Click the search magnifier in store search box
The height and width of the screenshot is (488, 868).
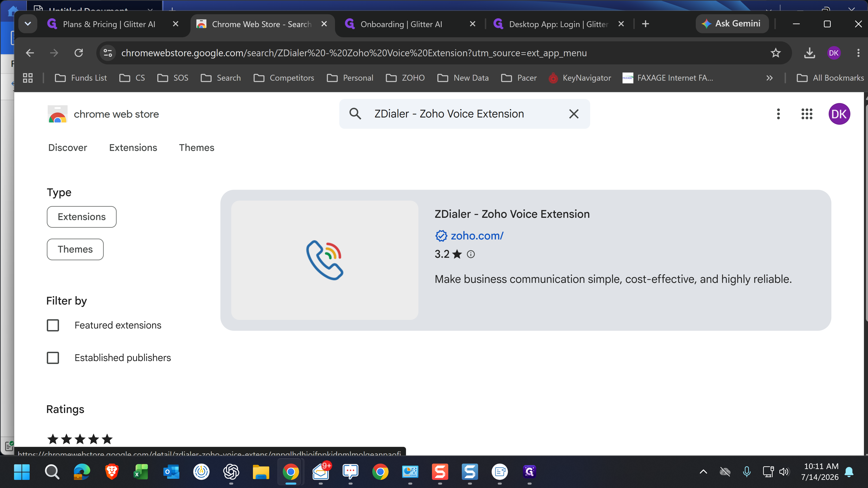[x=355, y=114]
